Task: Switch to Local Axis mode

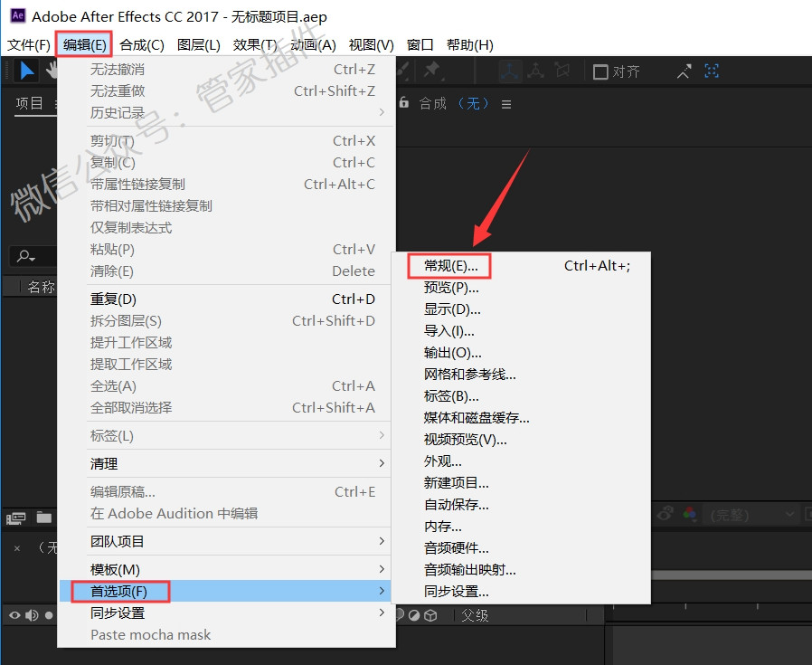Action: (510, 71)
